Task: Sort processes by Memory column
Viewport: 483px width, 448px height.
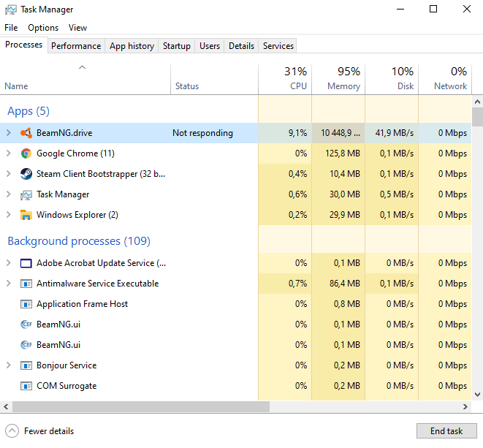Action: 338,80
